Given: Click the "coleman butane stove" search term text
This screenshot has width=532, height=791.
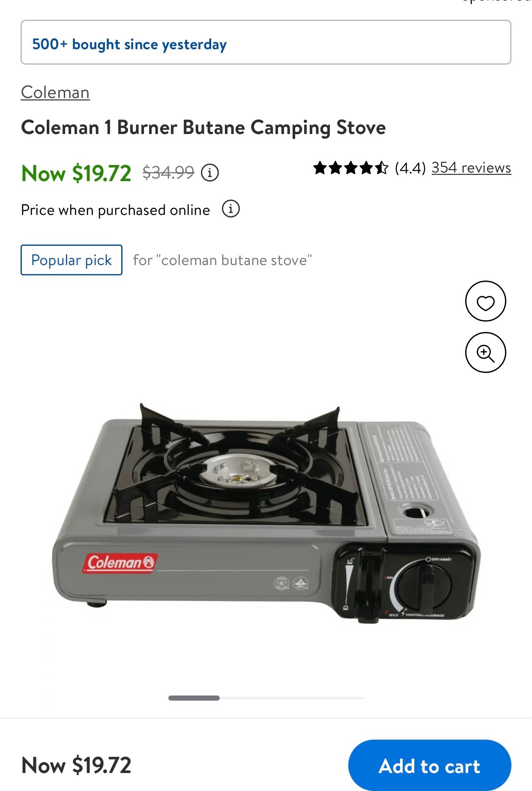Looking at the screenshot, I should tap(234, 260).
